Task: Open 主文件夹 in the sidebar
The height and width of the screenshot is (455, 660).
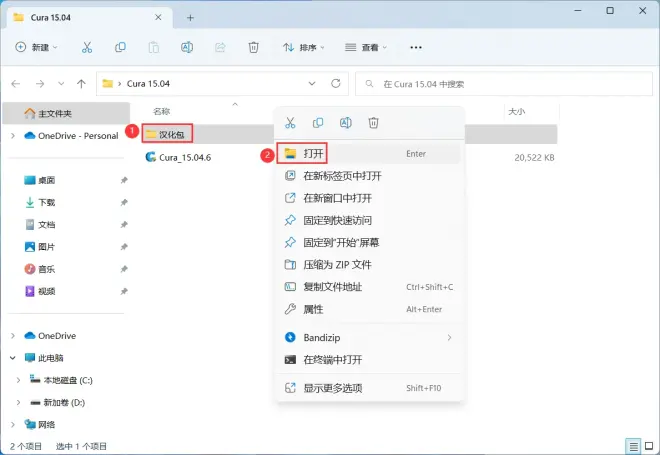Action: 66,113
